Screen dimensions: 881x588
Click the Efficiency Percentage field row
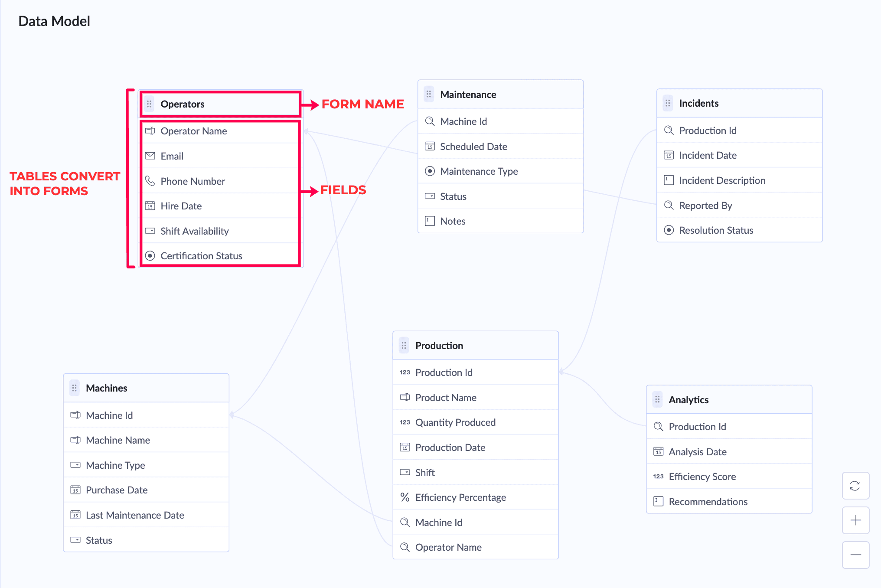[476, 497]
